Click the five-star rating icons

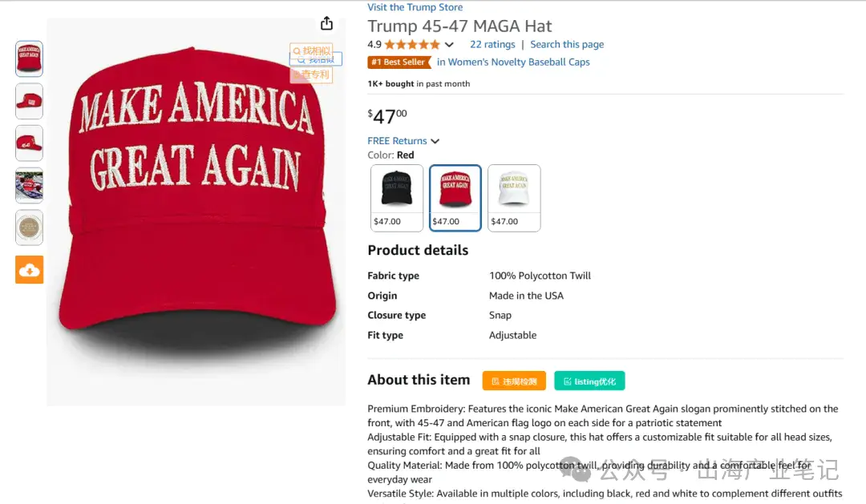[412, 44]
